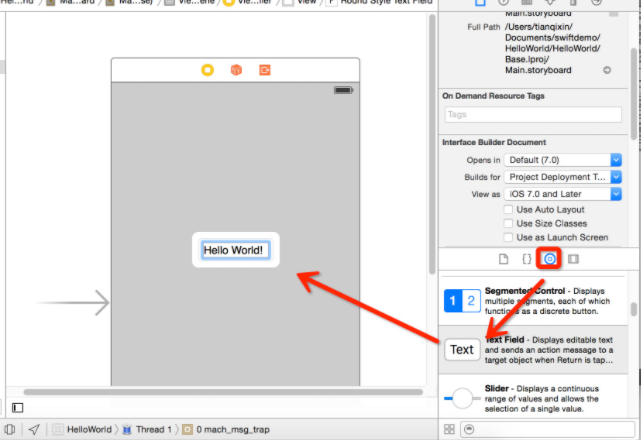
Task: Click the object library vertical scrollbar
Action: pos(633,309)
